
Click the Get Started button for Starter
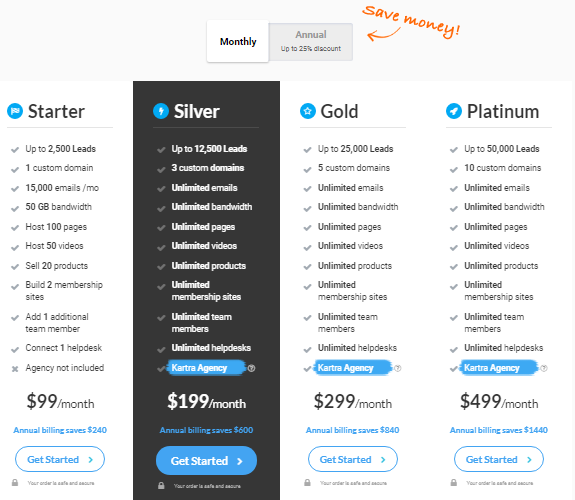[60, 459]
